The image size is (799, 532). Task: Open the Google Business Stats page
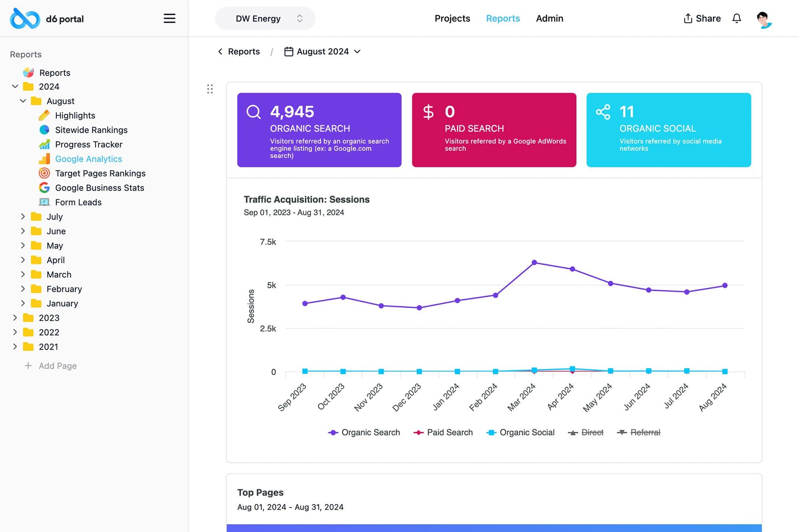(99, 187)
